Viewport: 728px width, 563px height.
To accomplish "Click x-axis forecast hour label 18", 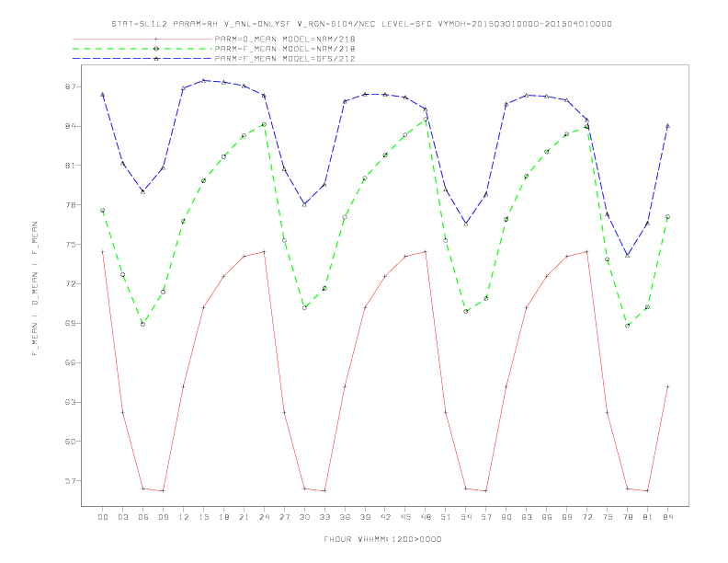I will tap(223, 517).
